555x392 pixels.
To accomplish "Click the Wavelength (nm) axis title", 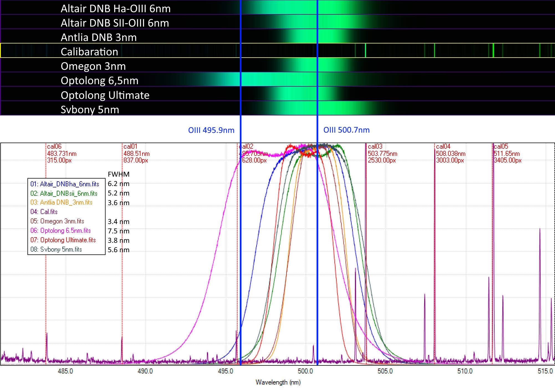I will click(x=278, y=382).
